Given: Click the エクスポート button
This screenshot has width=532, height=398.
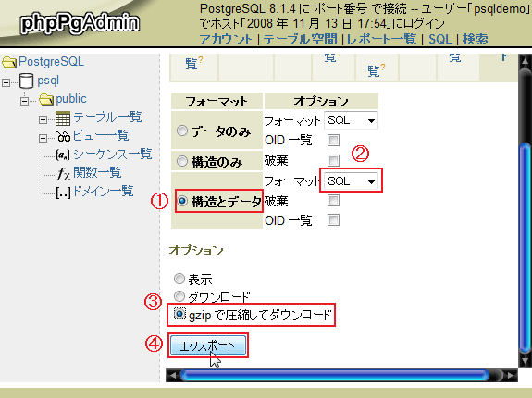Looking at the screenshot, I should [208, 345].
